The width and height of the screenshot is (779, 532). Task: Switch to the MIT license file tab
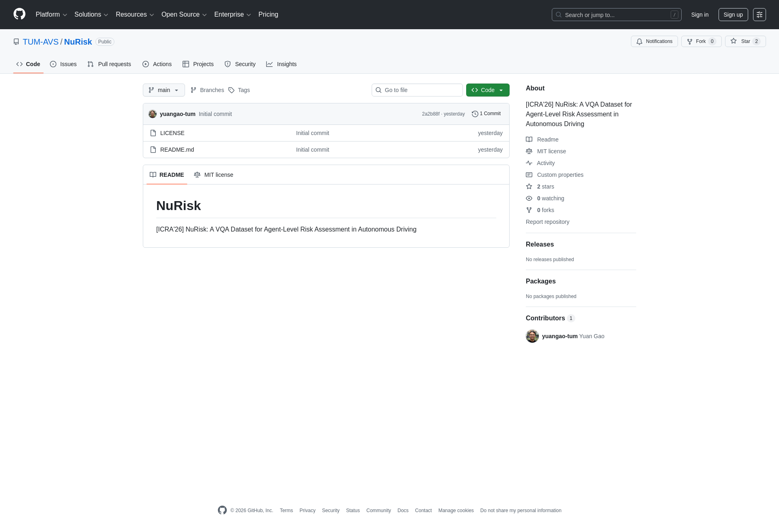tap(214, 175)
